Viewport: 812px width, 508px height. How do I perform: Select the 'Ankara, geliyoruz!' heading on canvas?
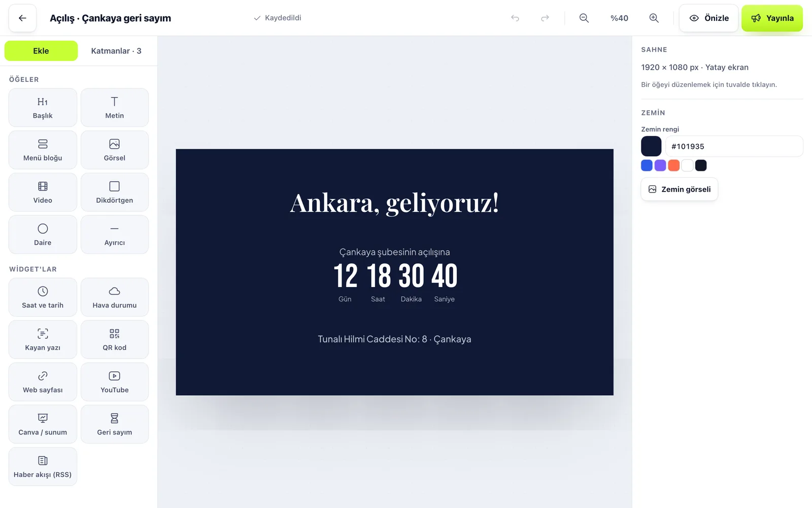394,203
